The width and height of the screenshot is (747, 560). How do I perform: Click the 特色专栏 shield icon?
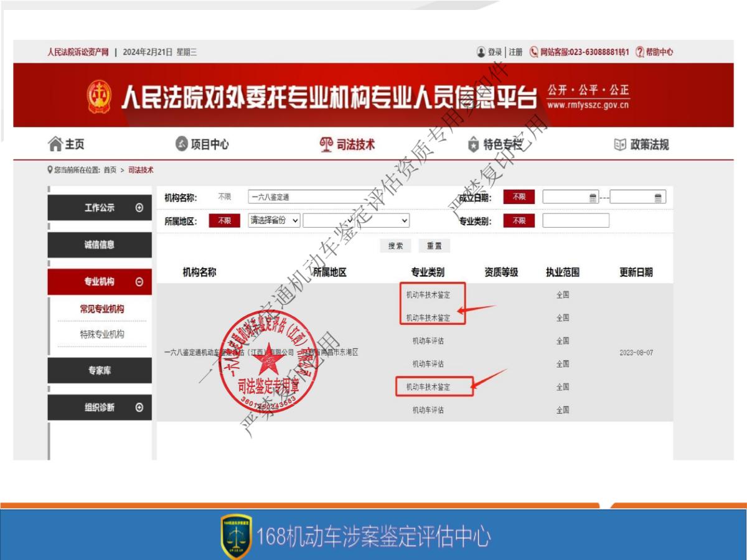pos(472,143)
